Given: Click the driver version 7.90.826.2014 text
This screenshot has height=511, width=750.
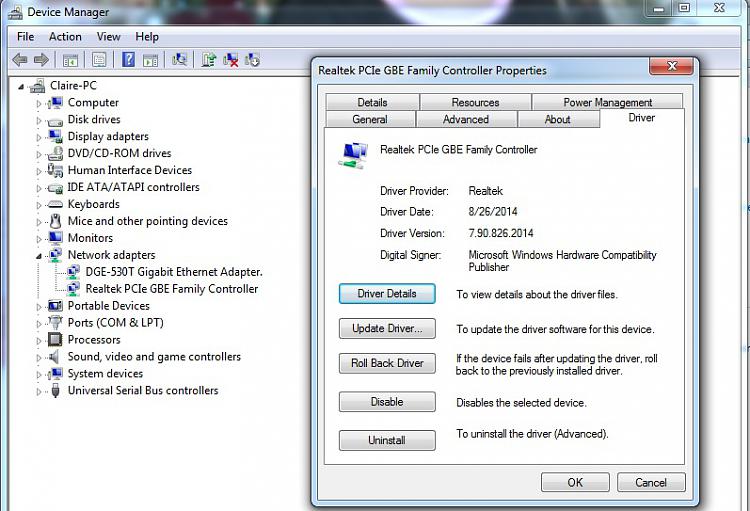Looking at the screenshot, I should click(x=501, y=233).
